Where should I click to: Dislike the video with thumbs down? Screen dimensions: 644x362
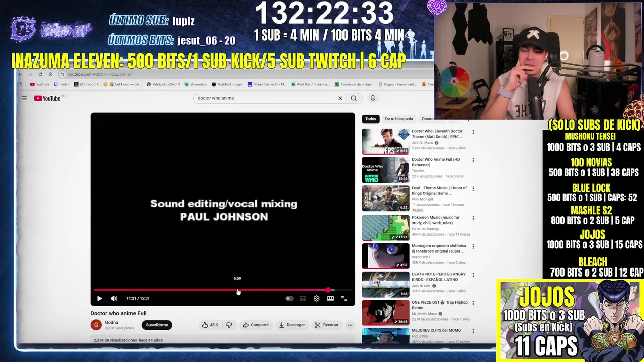[x=229, y=325]
